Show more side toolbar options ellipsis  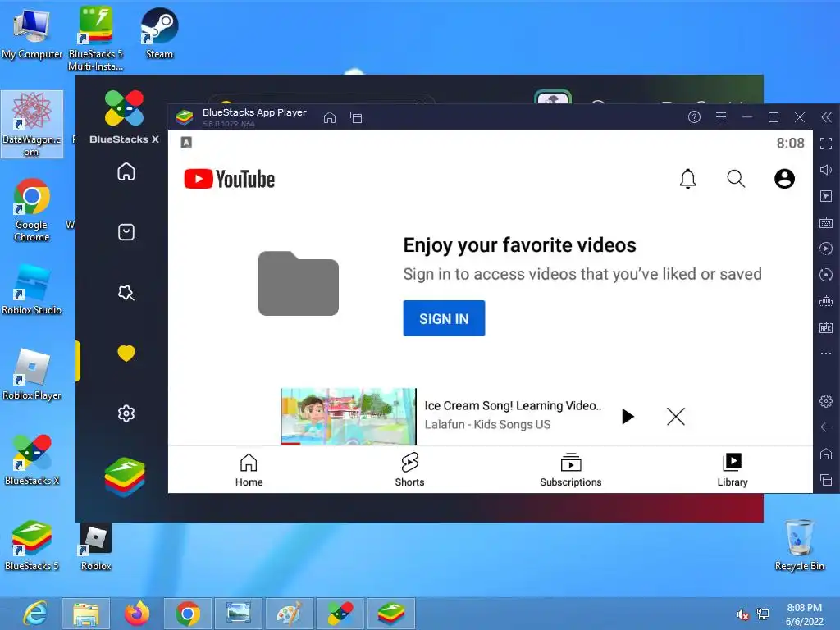tap(826, 354)
